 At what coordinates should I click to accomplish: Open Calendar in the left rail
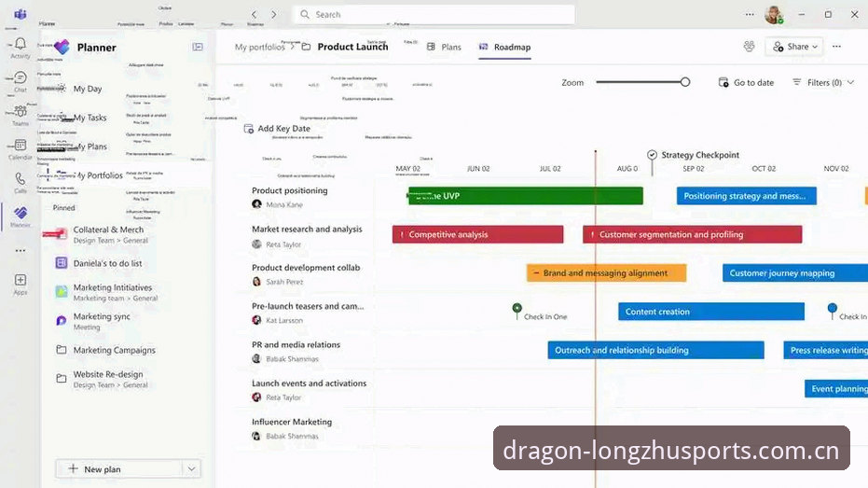[20, 149]
